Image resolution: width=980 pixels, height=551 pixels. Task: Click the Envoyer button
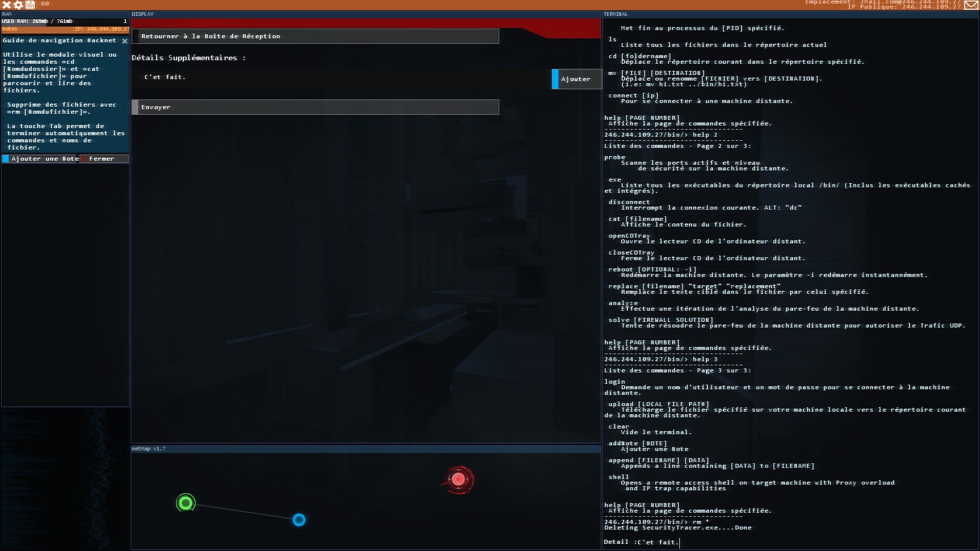coord(315,107)
